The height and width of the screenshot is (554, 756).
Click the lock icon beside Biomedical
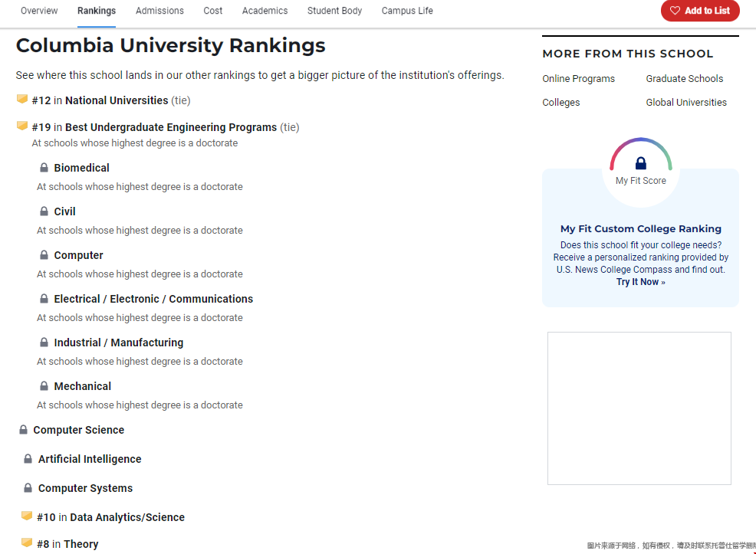(x=44, y=168)
